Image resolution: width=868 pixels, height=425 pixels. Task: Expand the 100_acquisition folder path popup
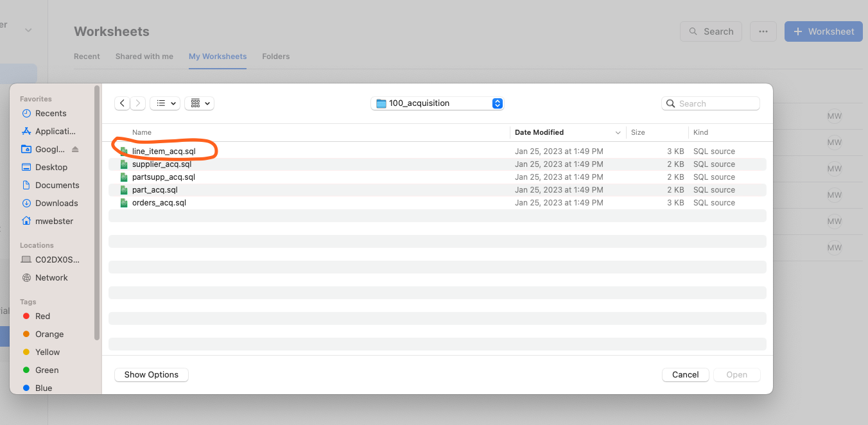coord(437,103)
